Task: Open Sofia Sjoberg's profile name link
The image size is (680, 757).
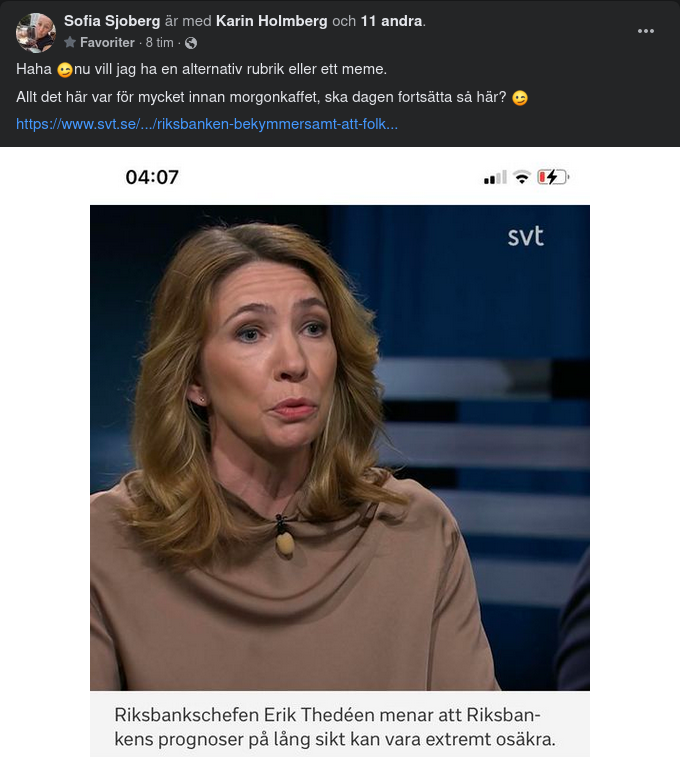Action: tap(112, 21)
